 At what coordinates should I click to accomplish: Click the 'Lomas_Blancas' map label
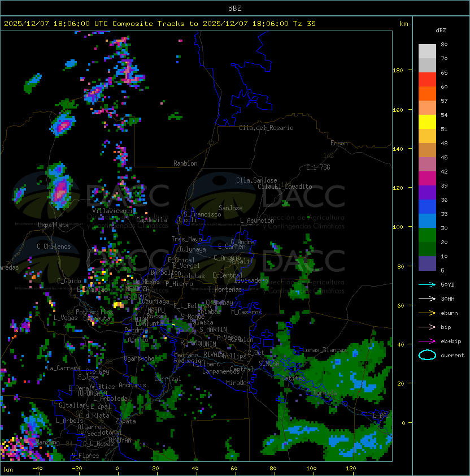pyautogui.click(x=324, y=350)
